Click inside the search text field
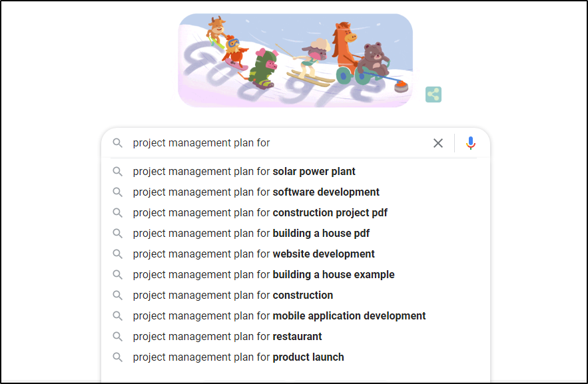 pos(280,143)
